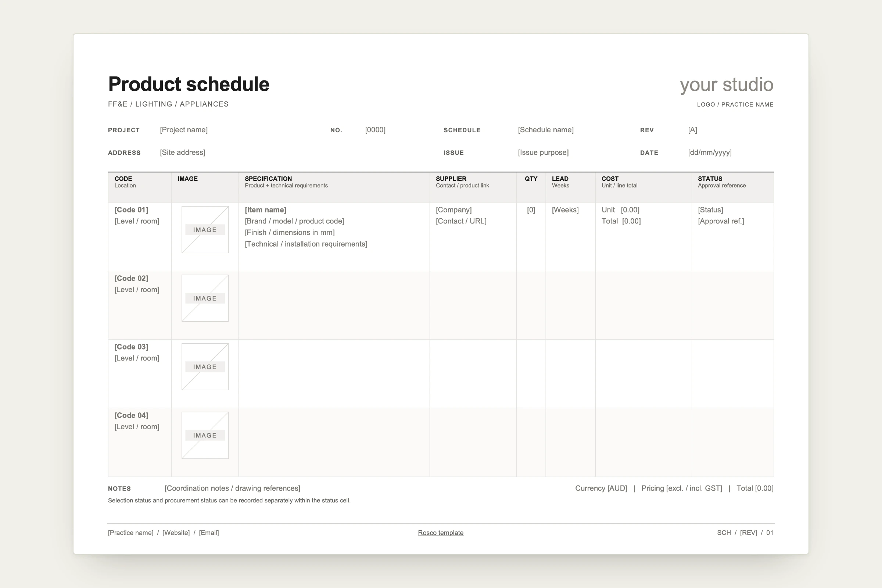Click the [Practice name] footer placeholder
The image size is (882, 588).
click(130, 533)
